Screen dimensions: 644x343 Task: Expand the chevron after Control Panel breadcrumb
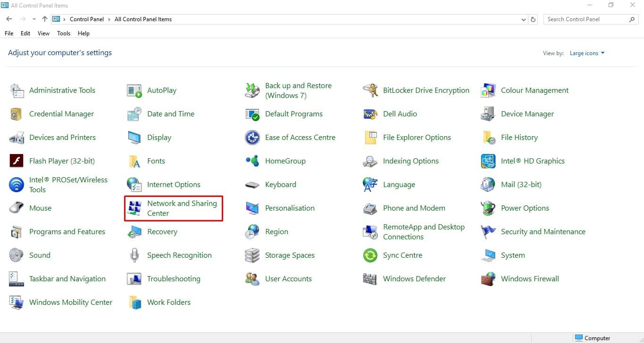[109, 19]
